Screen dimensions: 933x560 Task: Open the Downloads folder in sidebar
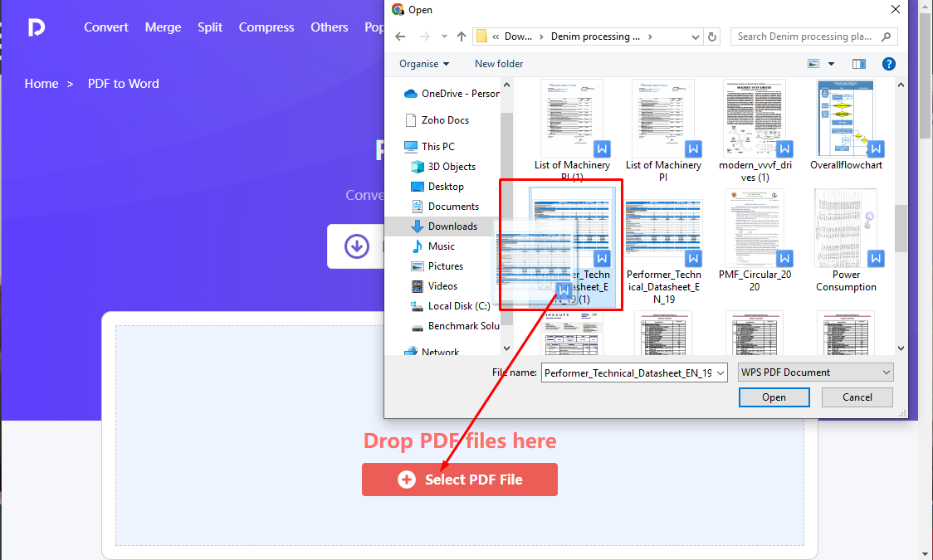point(452,226)
